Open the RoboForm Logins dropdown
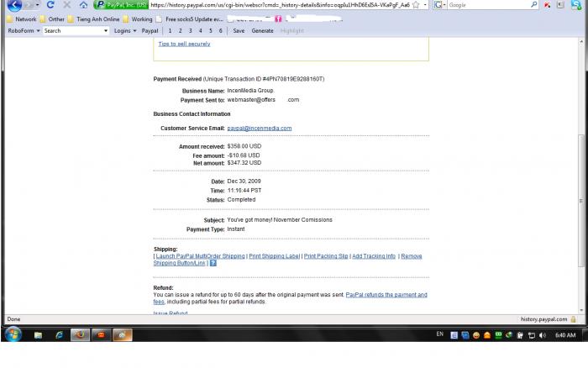 tap(125, 31)
